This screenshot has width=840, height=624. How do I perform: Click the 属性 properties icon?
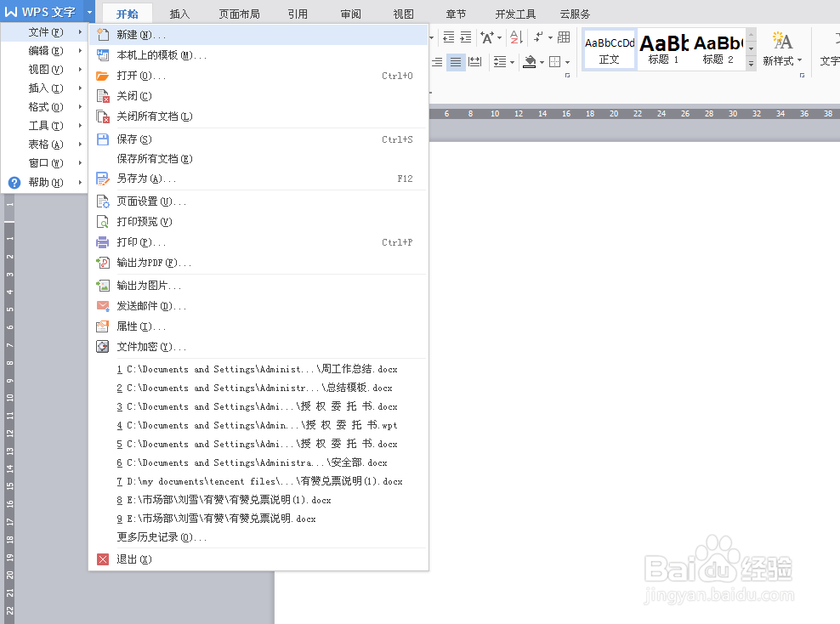pos(102,326)
